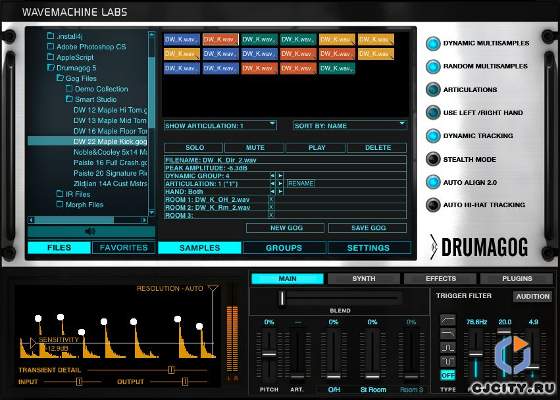Turn off Dynamic Multisamples

point(433,43)
